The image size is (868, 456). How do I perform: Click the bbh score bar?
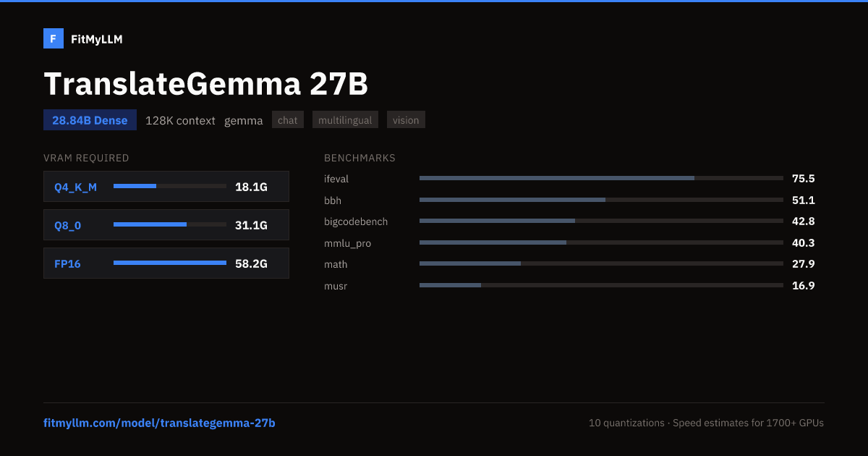601,200
